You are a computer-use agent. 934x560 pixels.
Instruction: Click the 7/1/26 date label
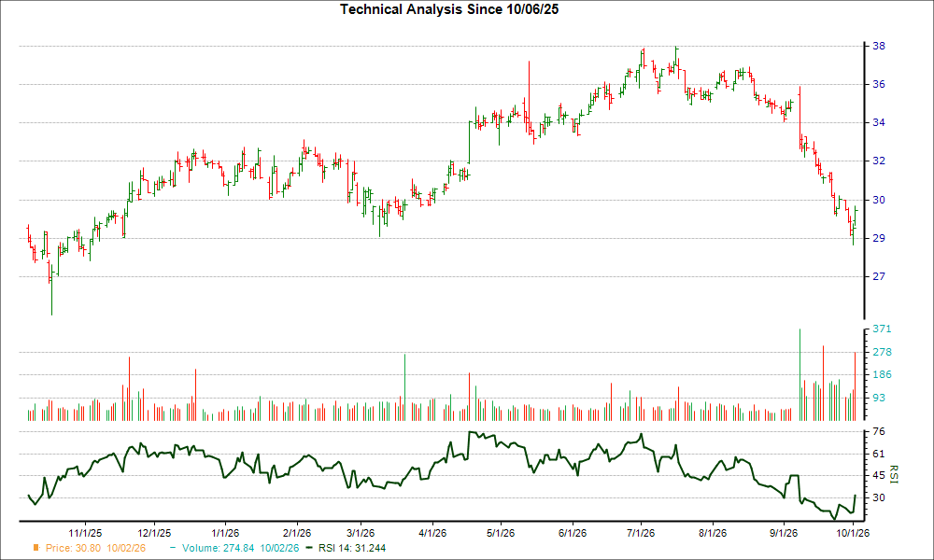pos(641,533)
